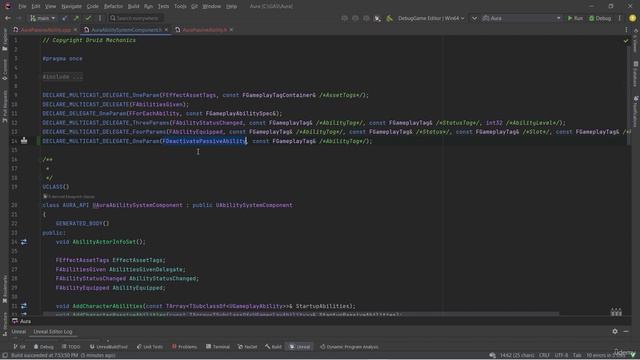Viewport: 640px width, 360px height.
Task: Click the Build solution hammer icon
Action: tap(389, 18)
